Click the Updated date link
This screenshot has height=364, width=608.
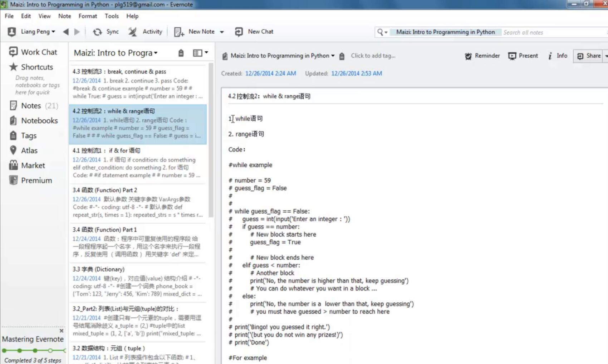357,74
